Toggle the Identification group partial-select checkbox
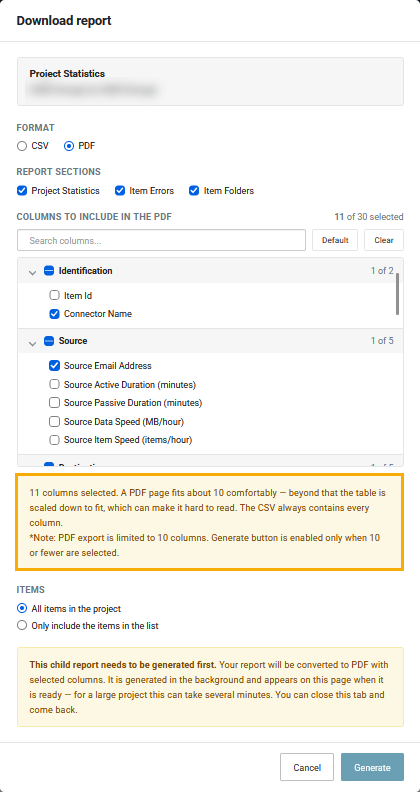The height and width of the screenshot is (792, 420). (49, 271)
